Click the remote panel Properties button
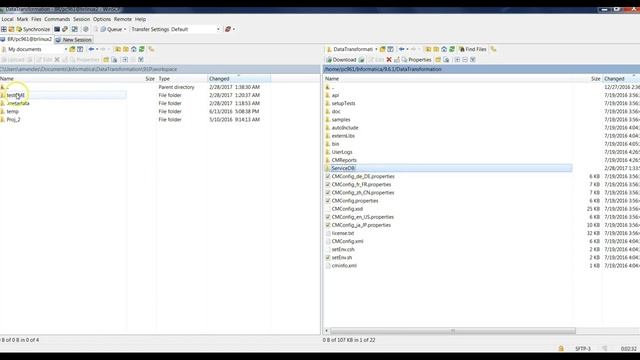 (417, 60)
